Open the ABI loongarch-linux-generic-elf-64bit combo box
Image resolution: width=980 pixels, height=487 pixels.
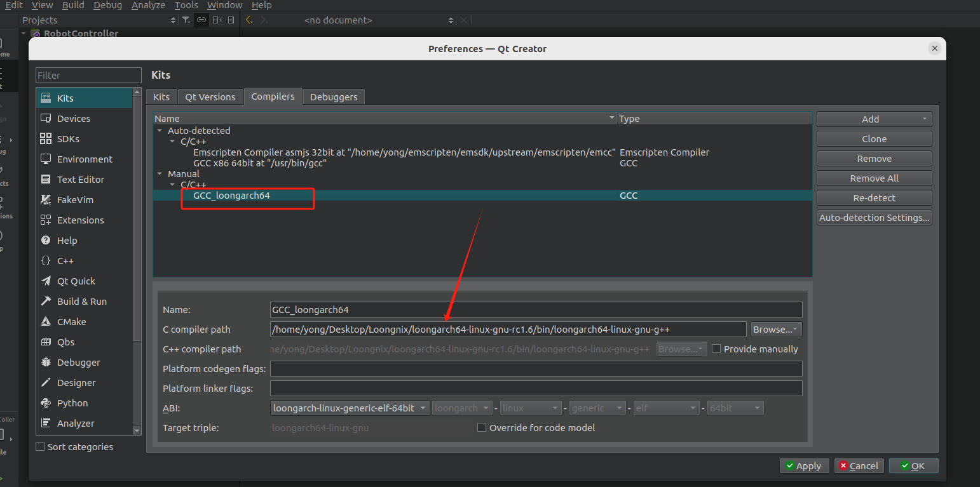(x=350, y=408)
